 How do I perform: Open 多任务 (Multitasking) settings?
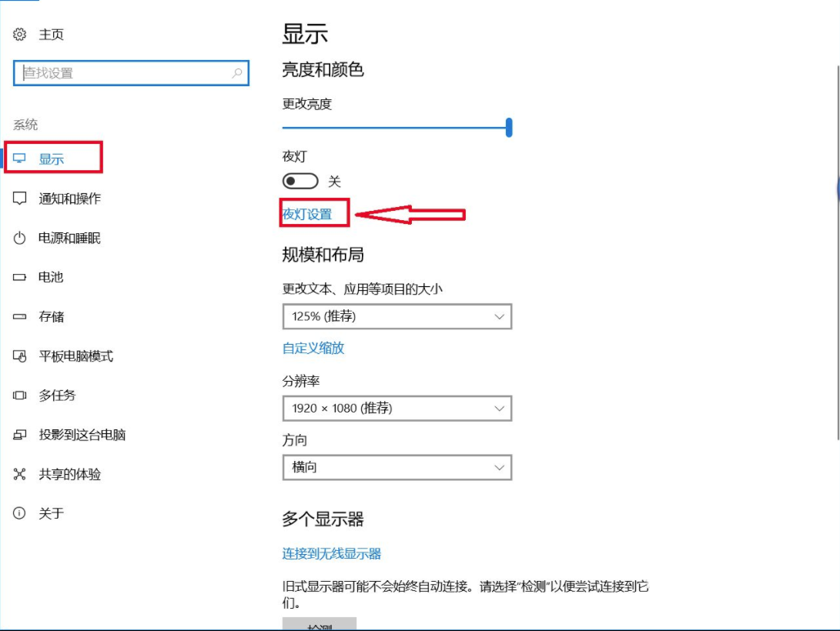click(x=54, y=395)
